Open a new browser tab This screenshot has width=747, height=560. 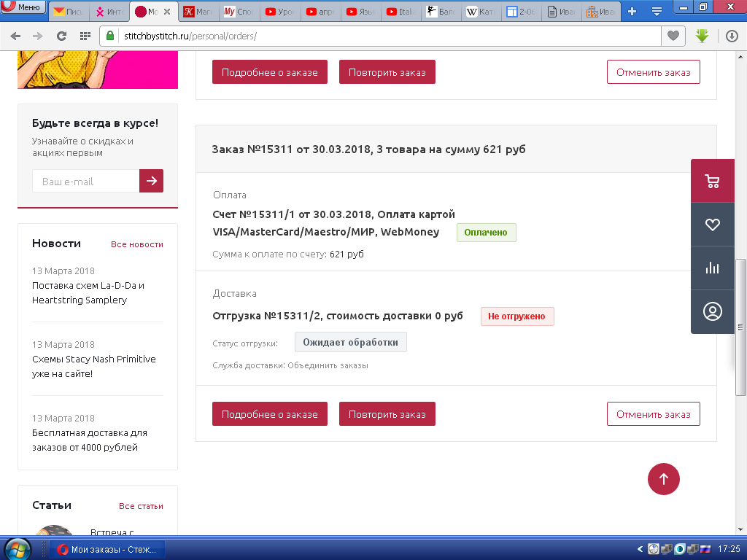click(632, 12)
